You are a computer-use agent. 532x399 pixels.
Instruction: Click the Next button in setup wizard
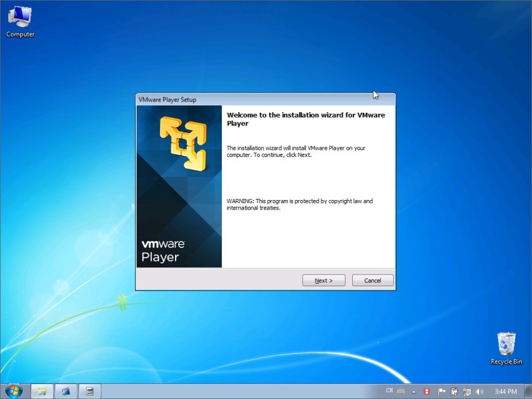tap(323, 280)
